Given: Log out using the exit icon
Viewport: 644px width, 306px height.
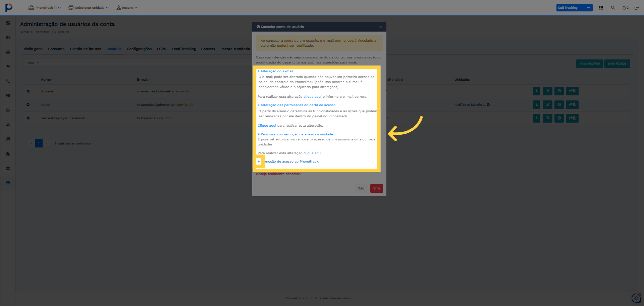Looking at the screenshot, I should coord(637,8).
